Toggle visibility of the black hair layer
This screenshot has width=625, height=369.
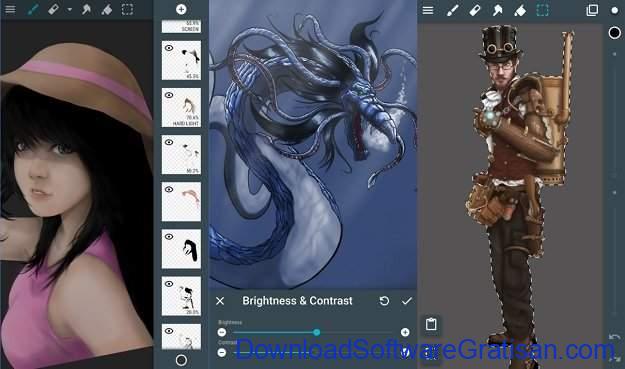point(169,237)
